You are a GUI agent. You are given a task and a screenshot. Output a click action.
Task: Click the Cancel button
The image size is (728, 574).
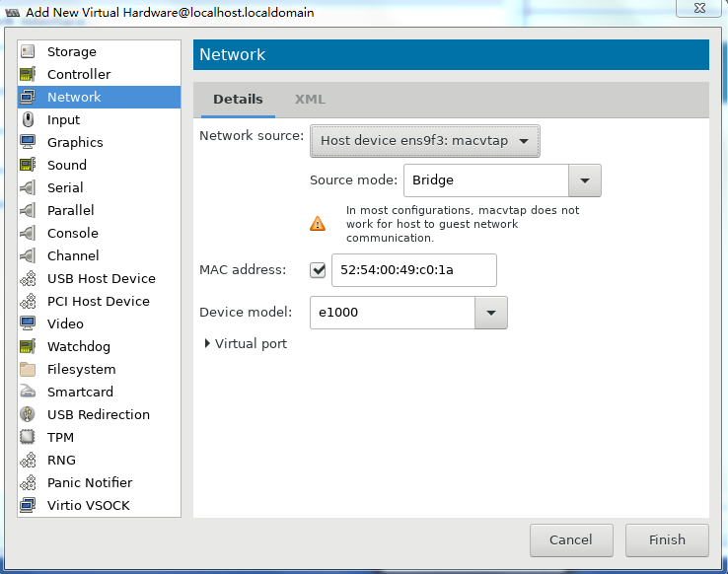point(571,540)
